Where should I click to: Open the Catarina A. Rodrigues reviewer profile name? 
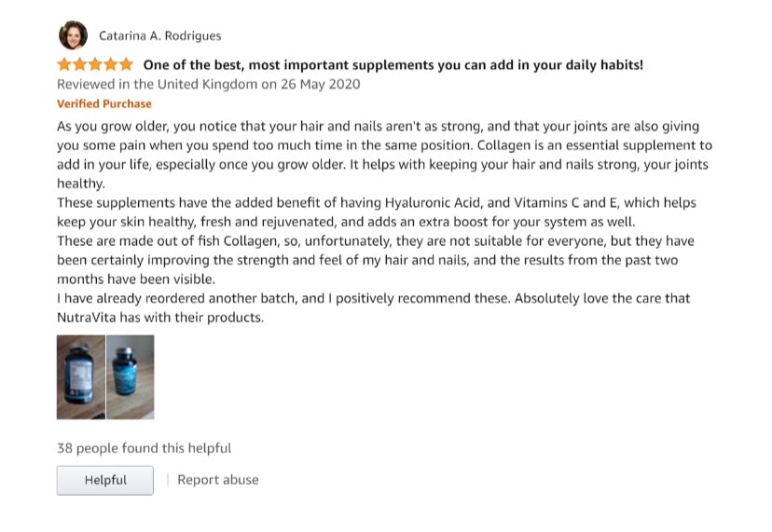coord(159,36)
